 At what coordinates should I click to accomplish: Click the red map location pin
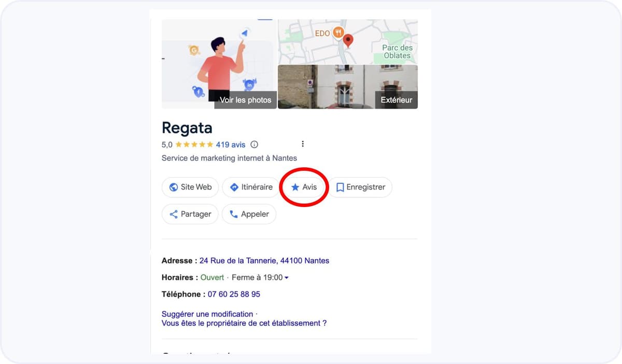348,40
